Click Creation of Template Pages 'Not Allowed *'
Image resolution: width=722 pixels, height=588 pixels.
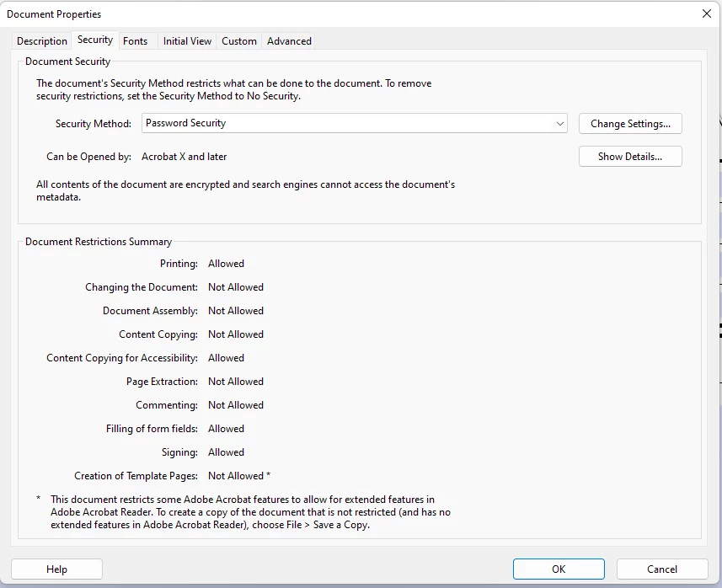tap(239, 476)
